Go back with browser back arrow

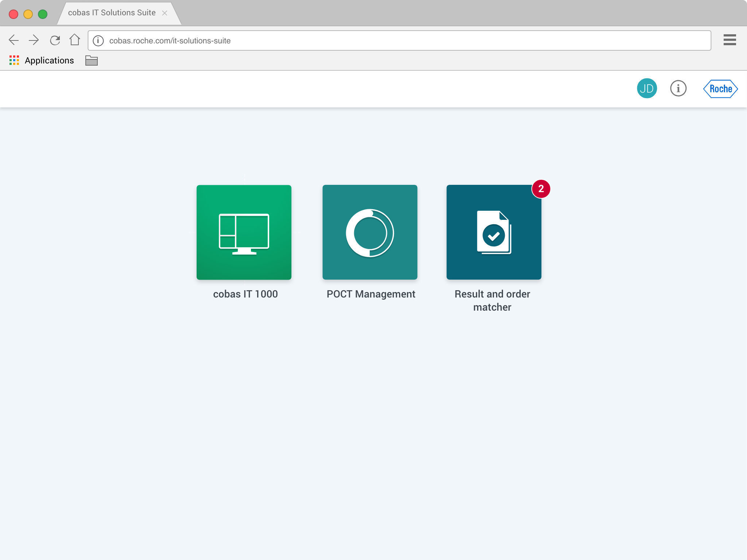14,40
